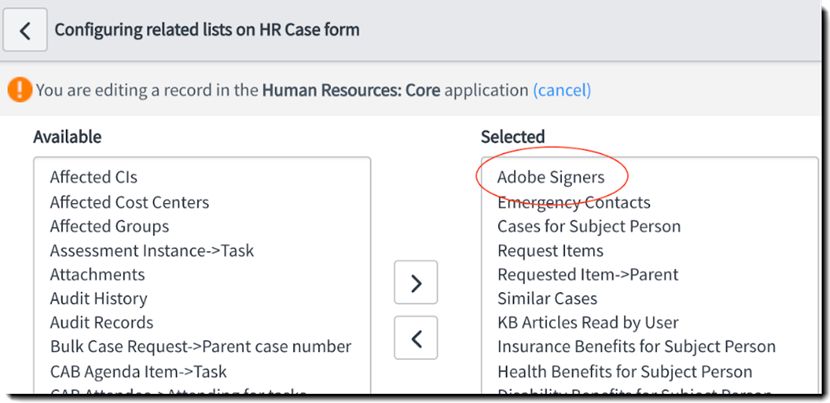
Task: Select Affected CIs in Available list
Action: tap(94, 177)
